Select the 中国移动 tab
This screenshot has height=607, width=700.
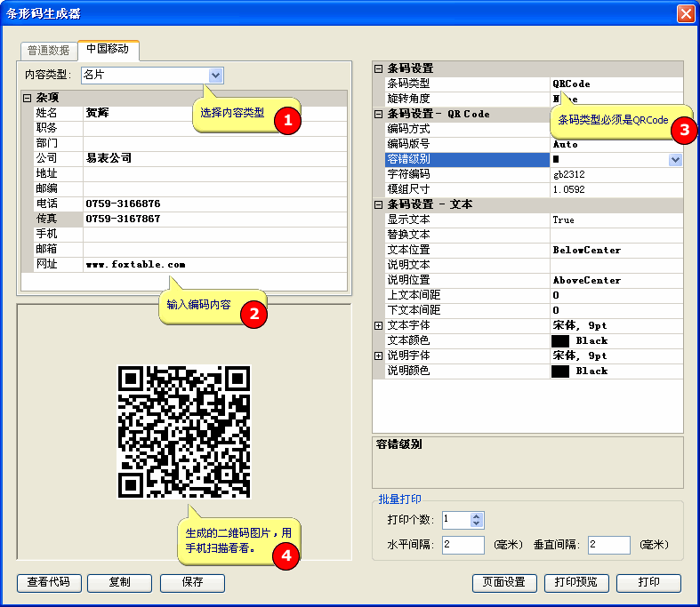(108, 49)
